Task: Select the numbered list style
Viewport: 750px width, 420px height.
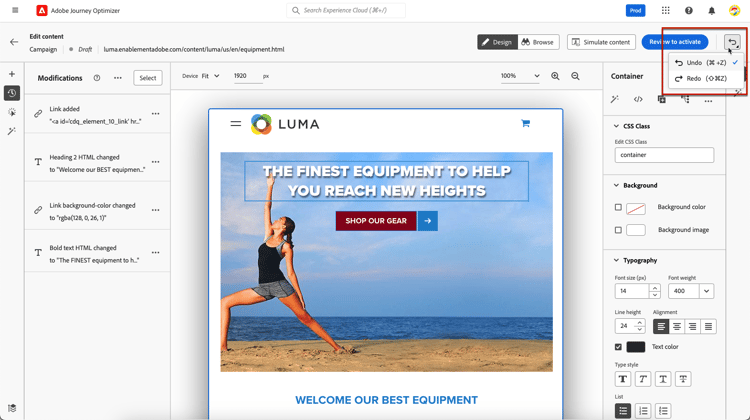Action: [x=643, y=411]
